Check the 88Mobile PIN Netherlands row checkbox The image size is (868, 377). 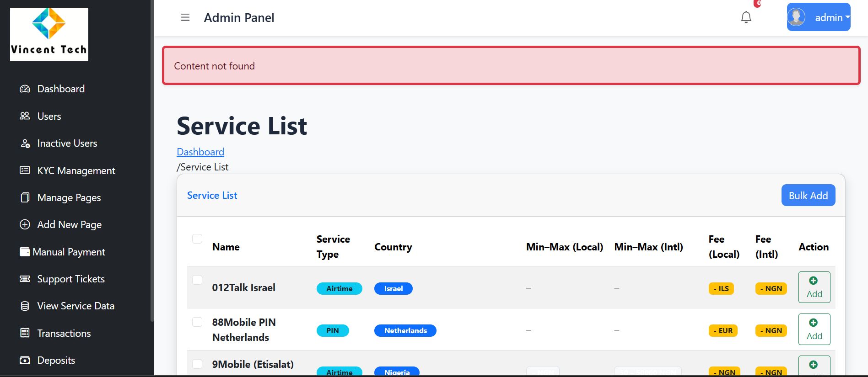tap(197, 322)
